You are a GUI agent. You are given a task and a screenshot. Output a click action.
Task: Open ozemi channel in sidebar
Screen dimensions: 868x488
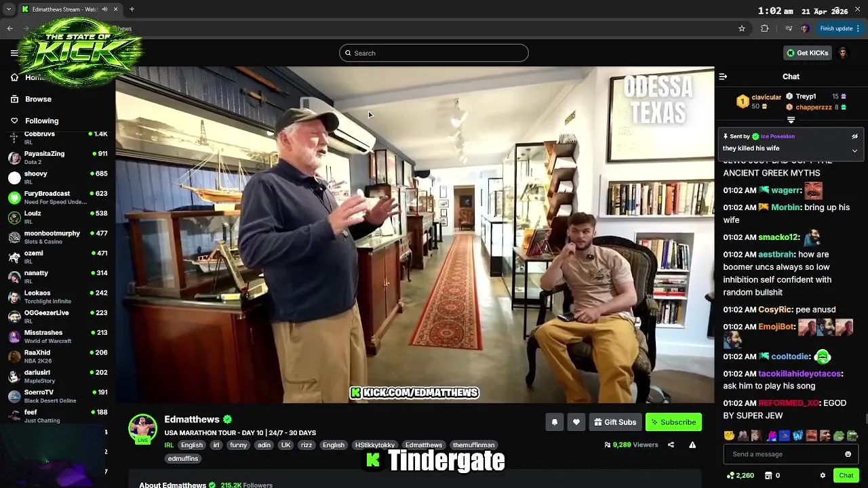[x=58, y=257]
